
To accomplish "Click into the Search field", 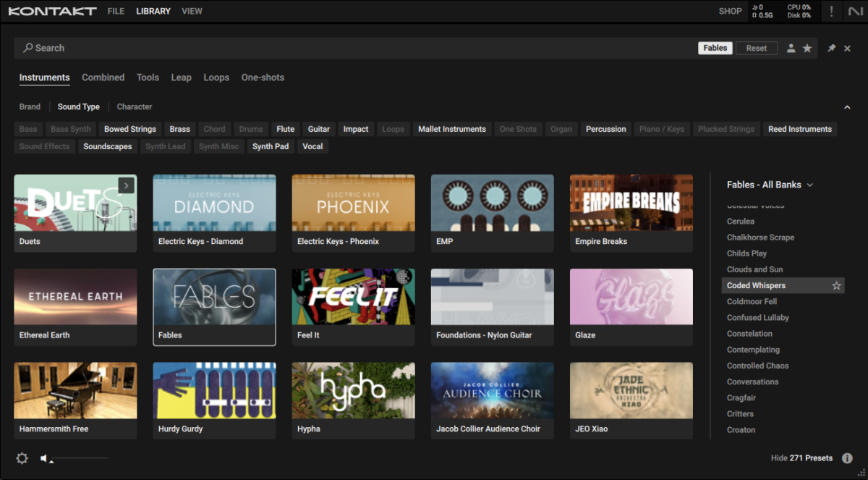I will 354,48.
